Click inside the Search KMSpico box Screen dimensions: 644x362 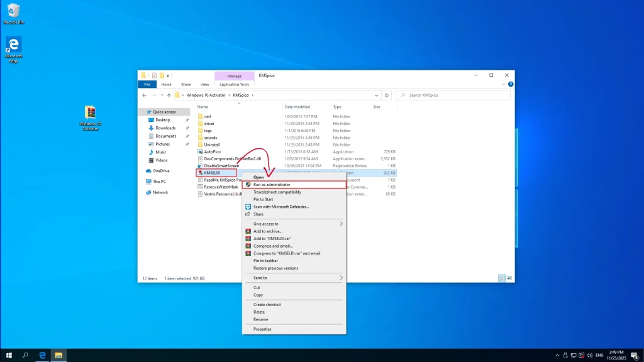pos(439,95)
